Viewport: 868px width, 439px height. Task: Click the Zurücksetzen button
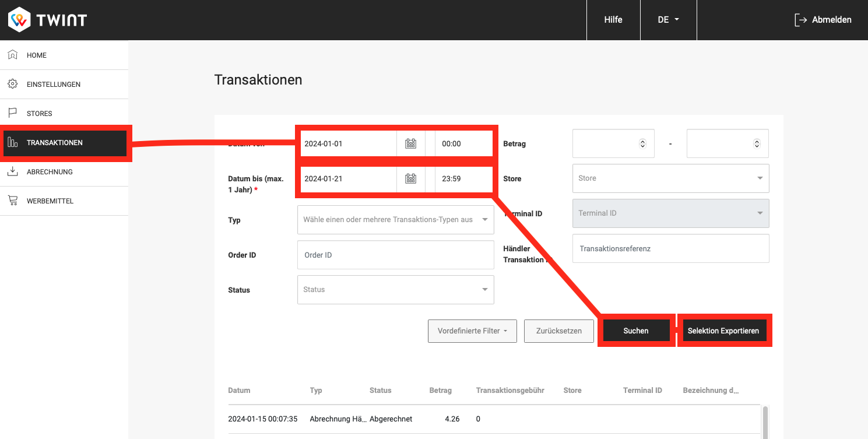558,331
